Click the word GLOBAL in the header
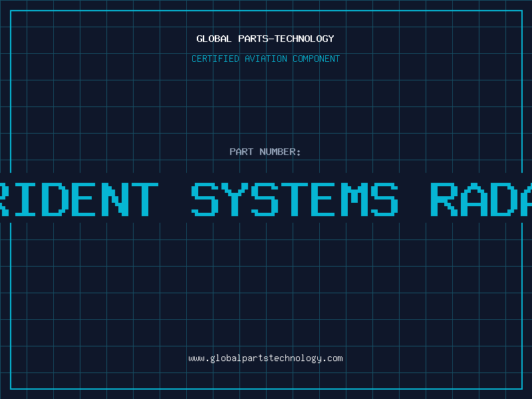Screen dimensions: 532x399 (213, 39)
